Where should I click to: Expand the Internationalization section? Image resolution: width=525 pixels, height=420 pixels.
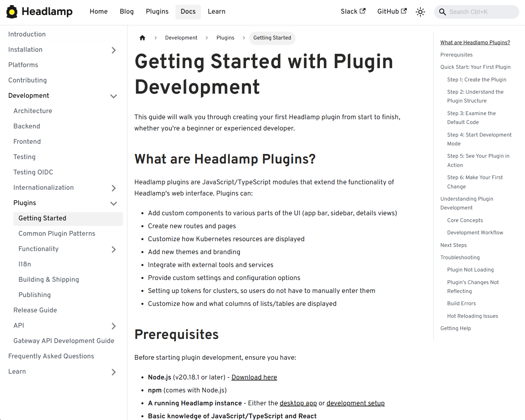pos(114,188)
